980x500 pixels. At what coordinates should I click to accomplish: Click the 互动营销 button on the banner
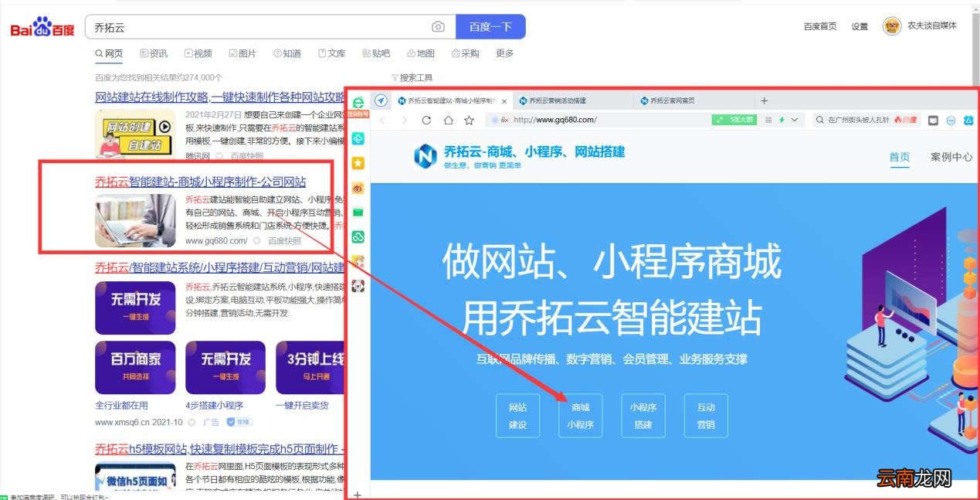706,416
